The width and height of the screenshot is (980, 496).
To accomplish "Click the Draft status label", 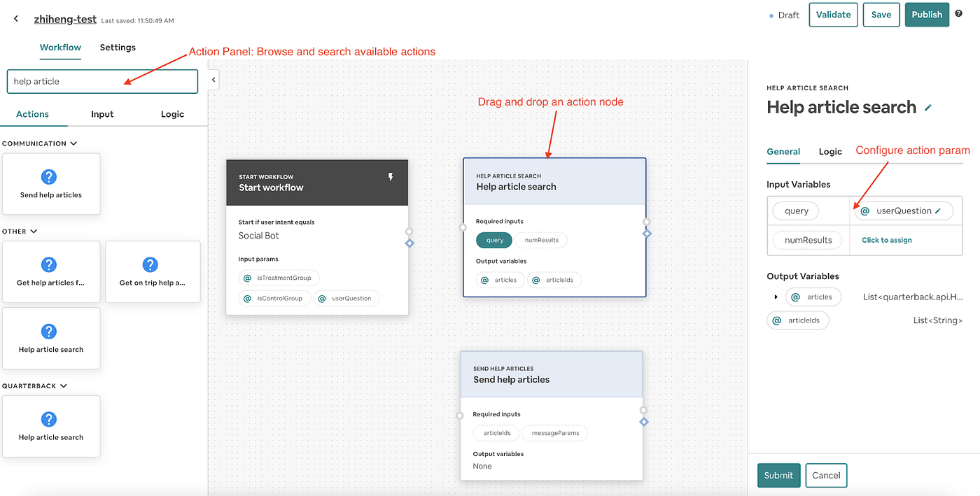I will [x=788, y=15].
